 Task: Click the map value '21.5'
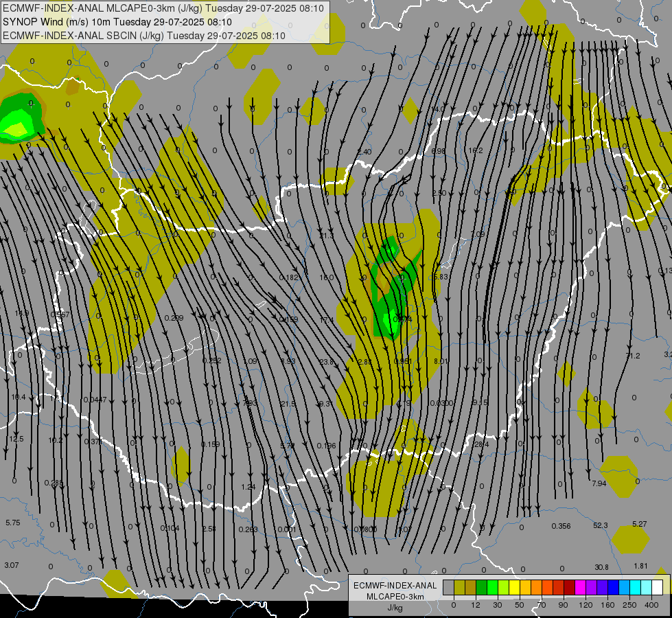pyautogui.click(x=288, y=404)
